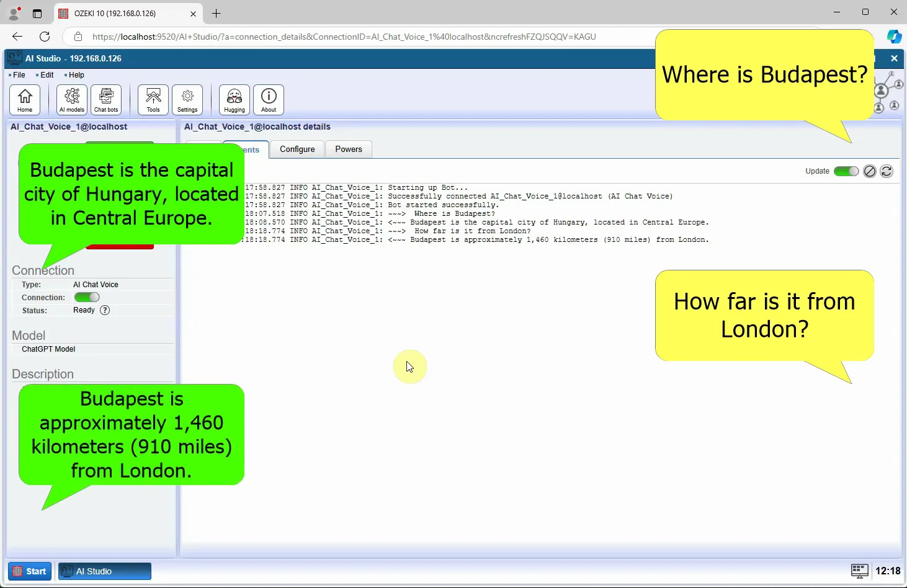Click log line about 1,460 kilometers
The image size is (907, 588).
click(559, 239)
